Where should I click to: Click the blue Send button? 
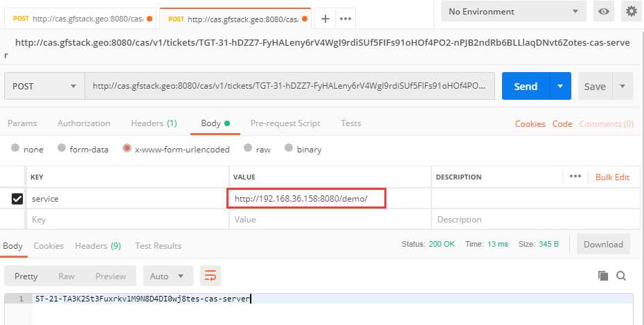pyautogui.click(x=526, y=87)
